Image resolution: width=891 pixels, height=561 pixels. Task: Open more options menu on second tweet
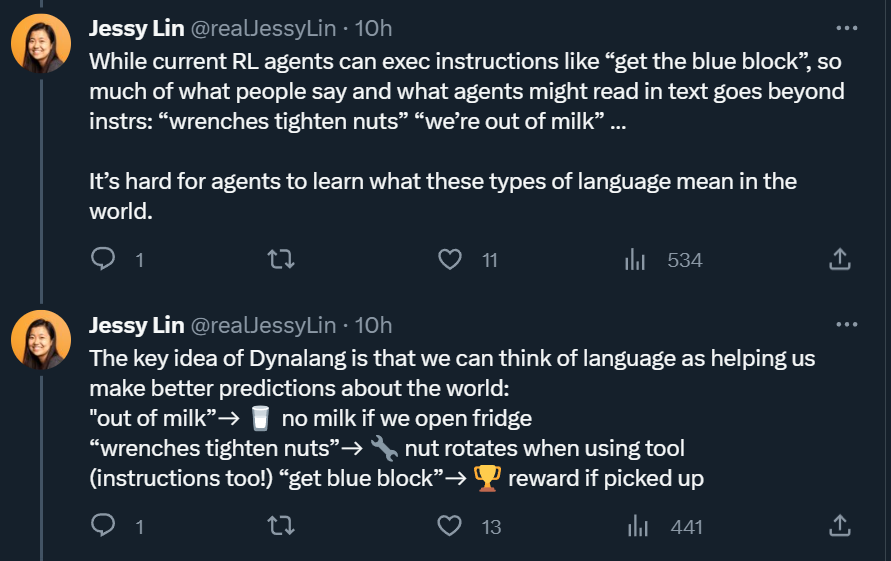click(x=847, y=325)
